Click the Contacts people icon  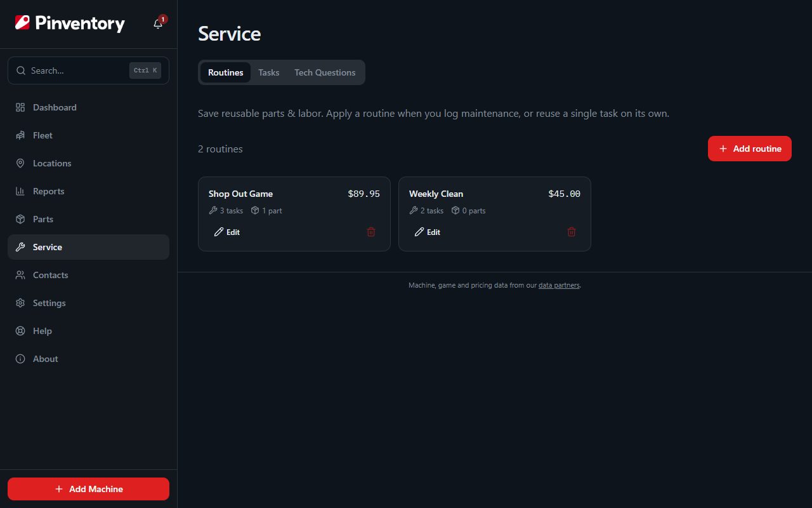(20, 275)
